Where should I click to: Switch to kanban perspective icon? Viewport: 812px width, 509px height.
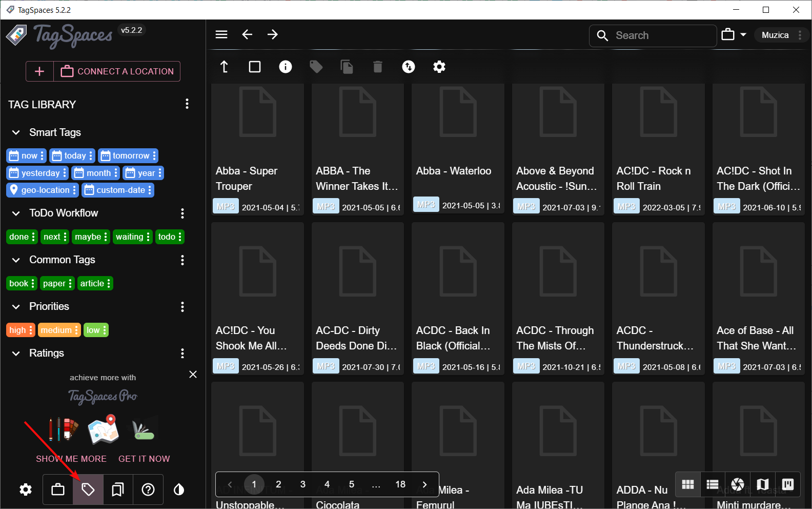[788, 484]
